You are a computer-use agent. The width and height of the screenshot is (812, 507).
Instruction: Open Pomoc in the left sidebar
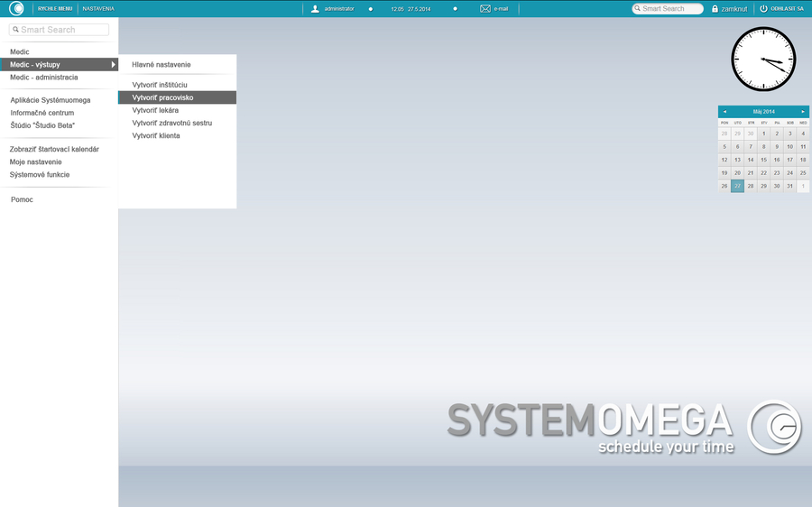click(x=22, y=199)
